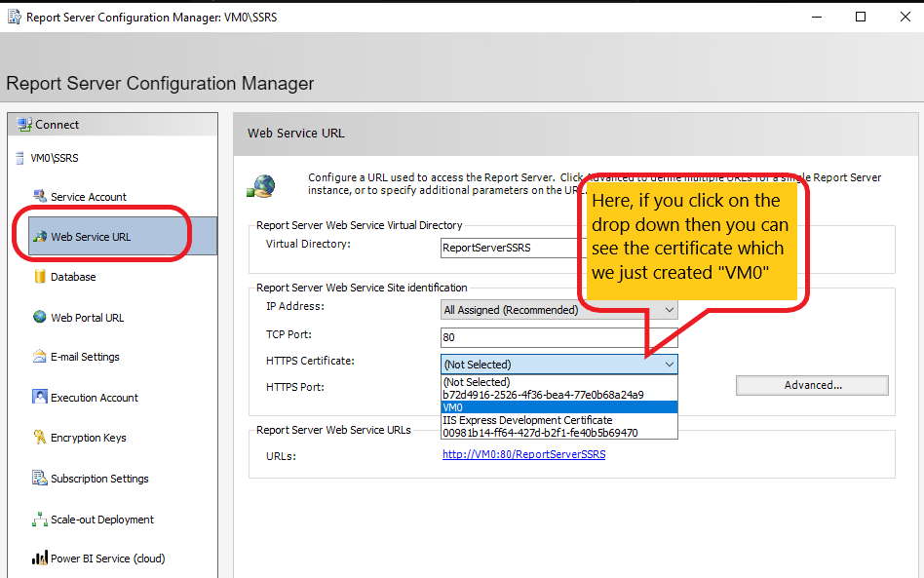
Task: Click the VM0\SSRS server label
Action: point(55,158)
